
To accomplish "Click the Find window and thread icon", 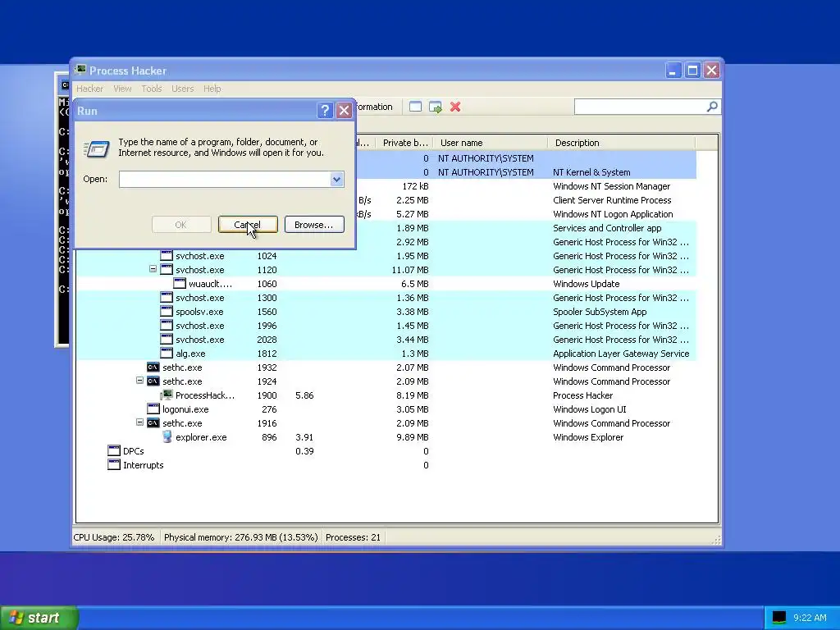I will (436, 107).
